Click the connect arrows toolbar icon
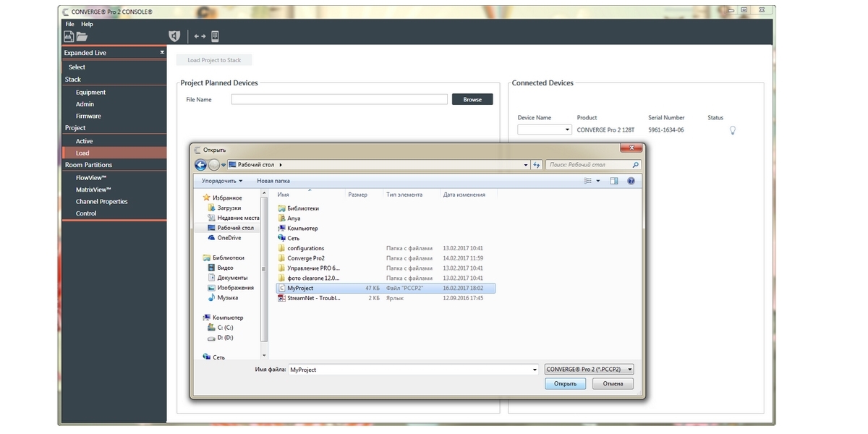 coord(200,36)
